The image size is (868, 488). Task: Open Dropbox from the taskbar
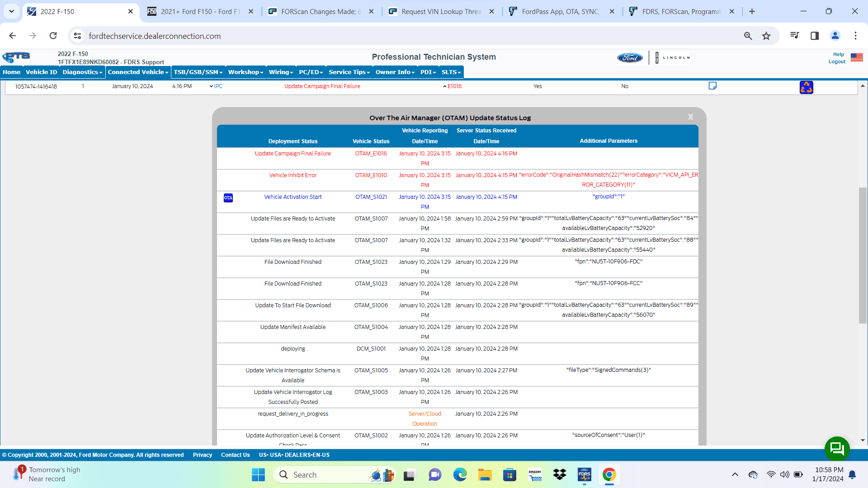(x=560, y=474)
